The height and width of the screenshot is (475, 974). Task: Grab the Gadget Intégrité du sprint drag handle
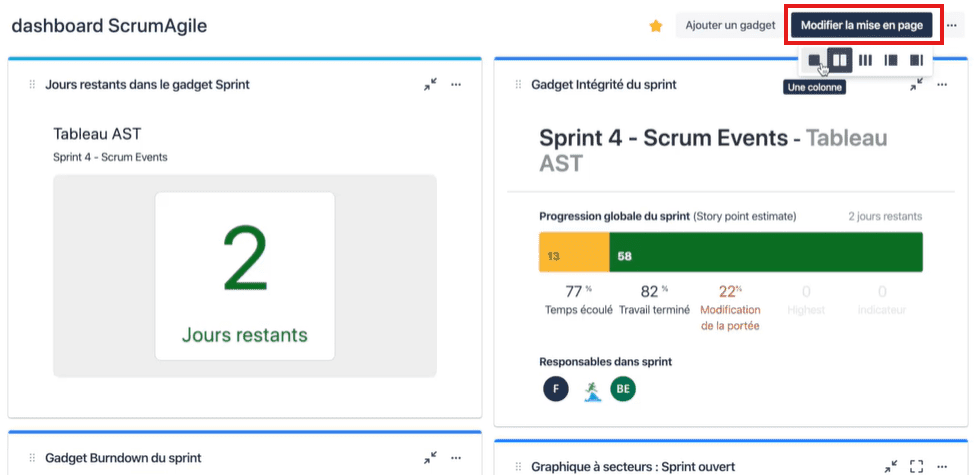pyautogui.click(x=518, y=84)
